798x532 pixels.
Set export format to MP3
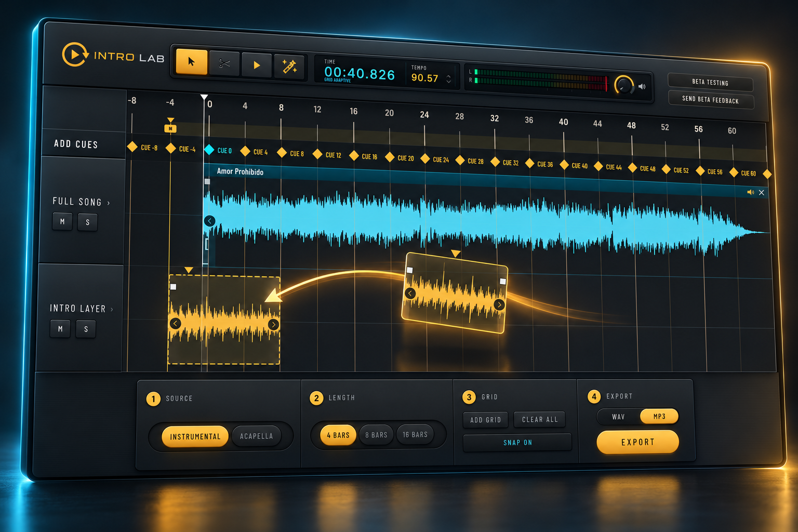point(659,416)
